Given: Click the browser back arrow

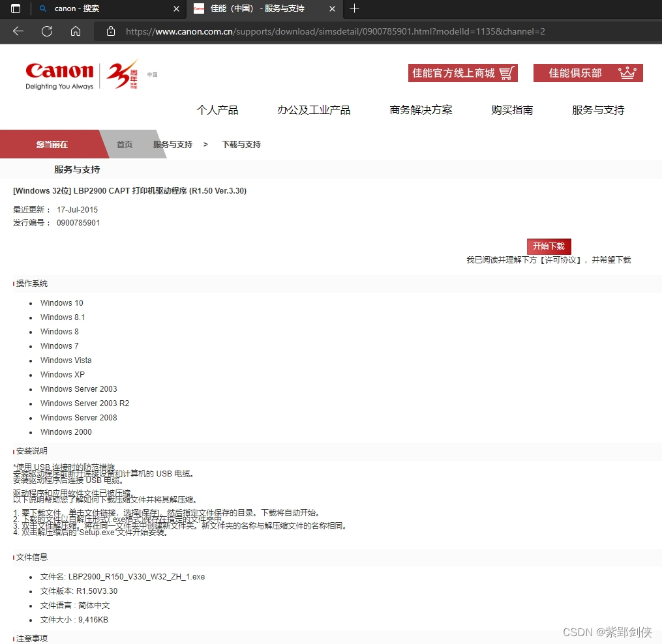Looking at the screenshot, I should pyautogui.click(x=18, y=31).
